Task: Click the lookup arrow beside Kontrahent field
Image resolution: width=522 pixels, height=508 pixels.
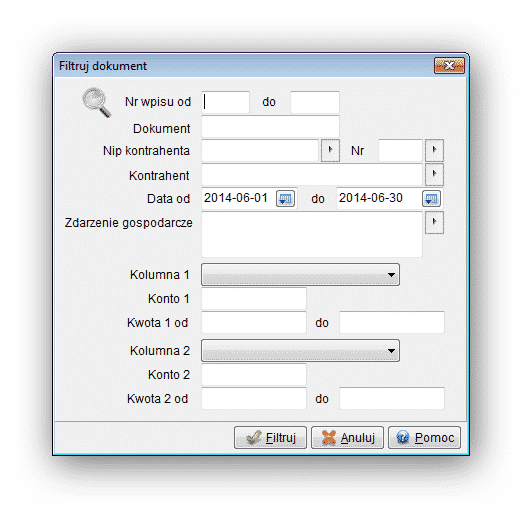Action: 434,174
